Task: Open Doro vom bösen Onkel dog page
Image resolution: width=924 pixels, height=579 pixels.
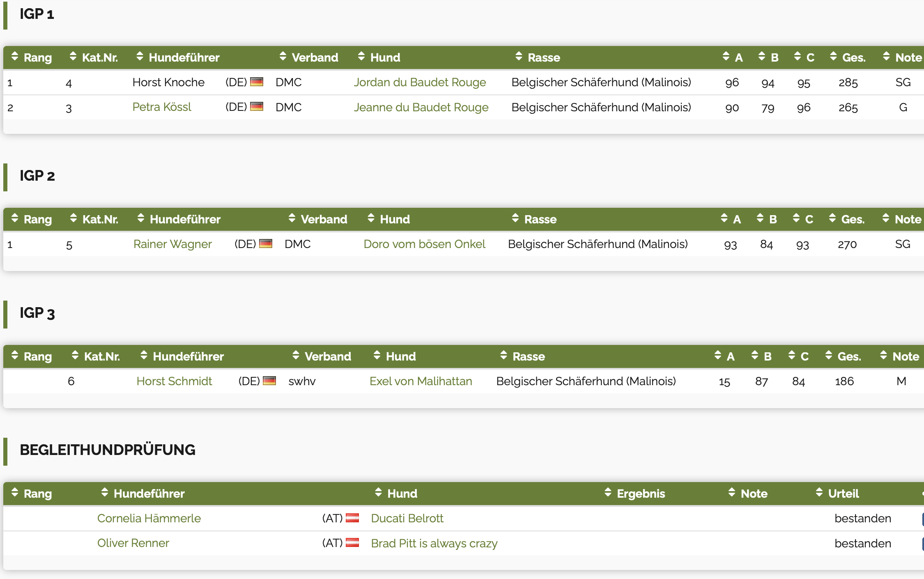Action: pyautogui.click(x=425, y=244)
